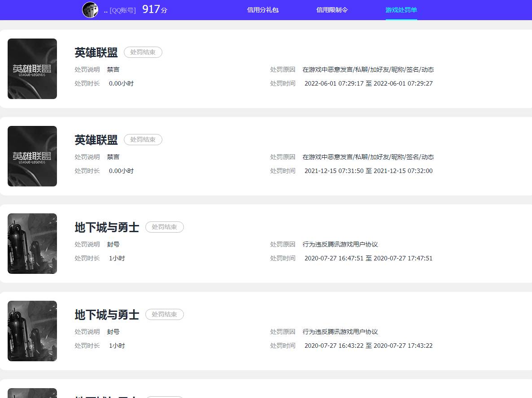The width and height of the screenshot is (532, 398).
Task: Click the 2022-06-01 penalty time range
Action: point(368,83)
